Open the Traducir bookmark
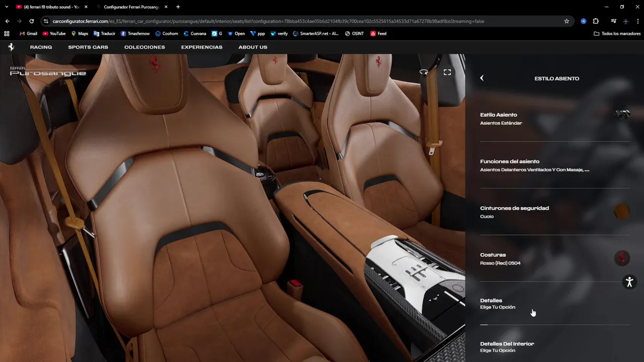The height and width of the screenshot is (362, 644). pyautogui.click(x=104, y=34)
